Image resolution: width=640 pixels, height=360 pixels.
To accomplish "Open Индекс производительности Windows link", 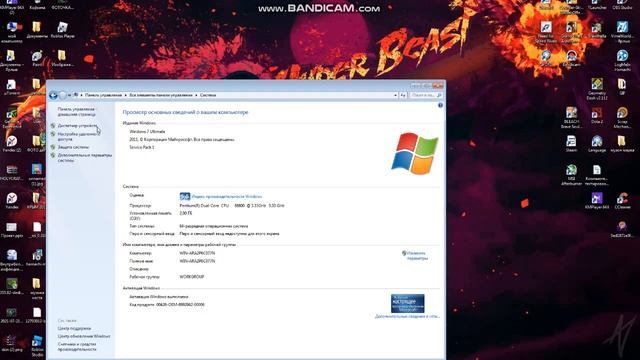I will (227, 196).
